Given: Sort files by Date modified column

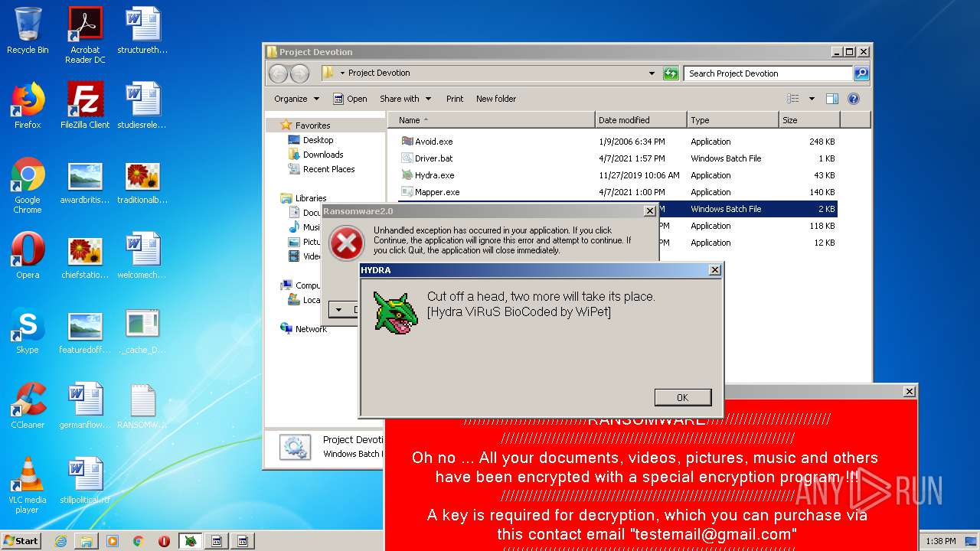Looking at the screenshot, I should (641, 120).
